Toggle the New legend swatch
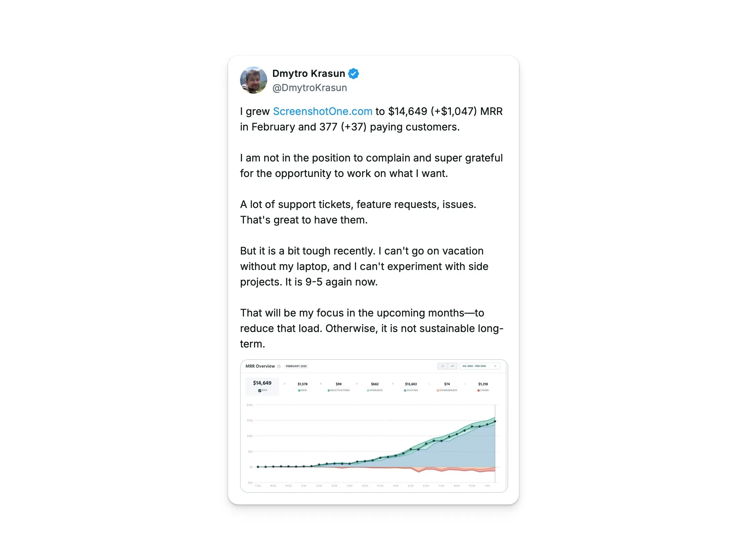Image resolution: width=747 pixels, height=560 pixels. 299,390
